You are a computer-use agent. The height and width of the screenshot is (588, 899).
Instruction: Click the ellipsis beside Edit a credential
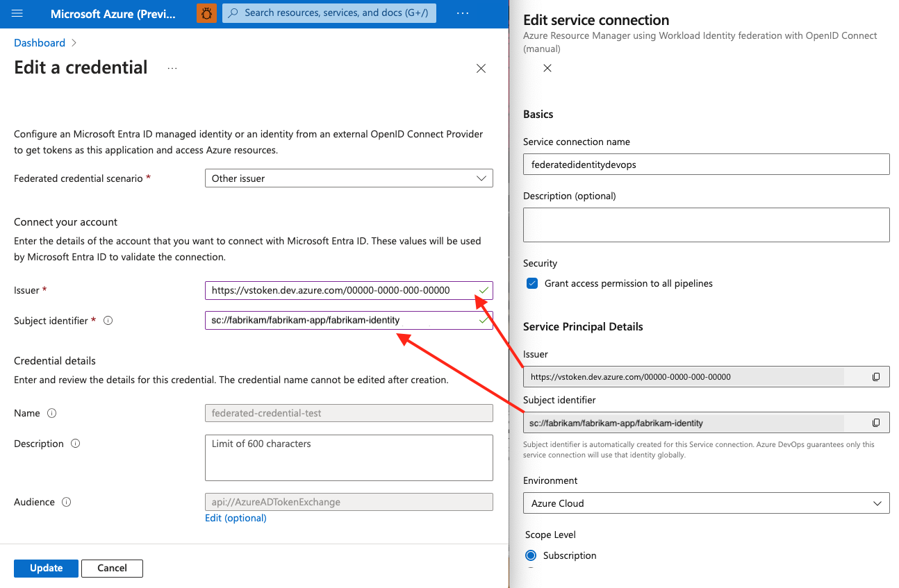(x=172, y=68)
